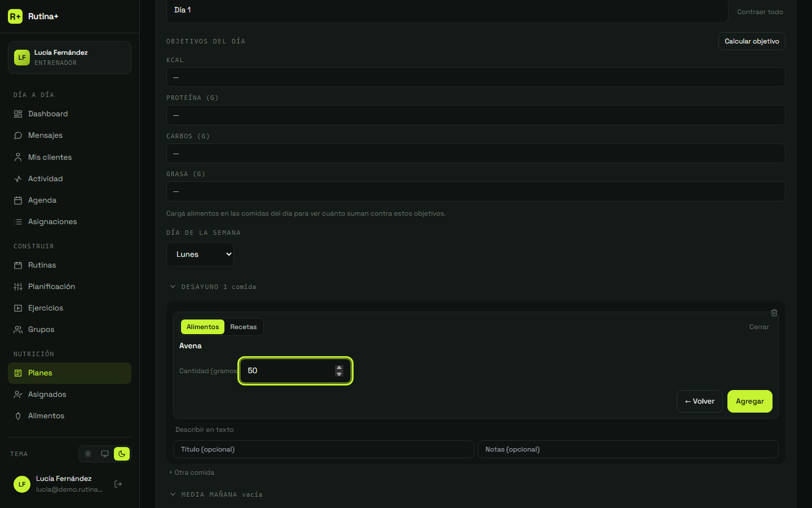The height and width of the screenshot is (508, 812).
Task: Open Agenda via its calendar icon
Action: pos(18,200)
